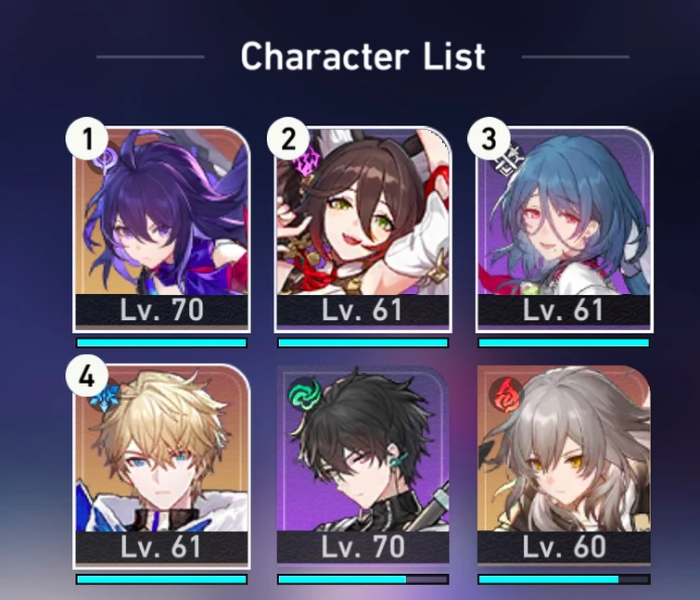Click the Lv. 60 level label

click(x=565, y=546)
